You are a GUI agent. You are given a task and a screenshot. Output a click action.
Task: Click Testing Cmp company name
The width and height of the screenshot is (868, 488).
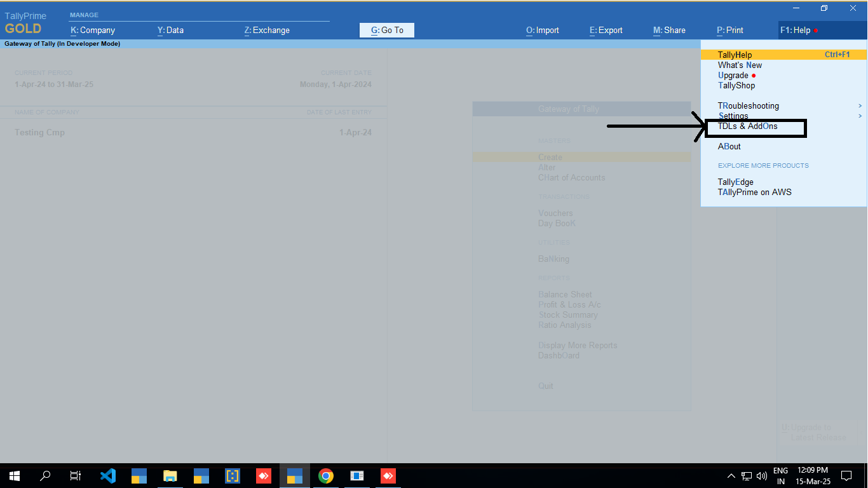pyautogui.click(x=39, y=132)
